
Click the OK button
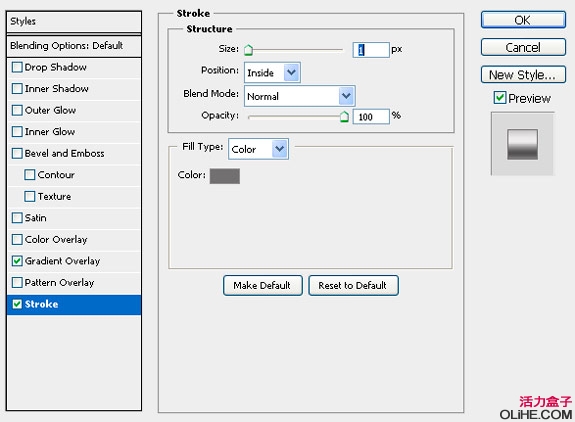pyautogui.click(x=523, y=20)
